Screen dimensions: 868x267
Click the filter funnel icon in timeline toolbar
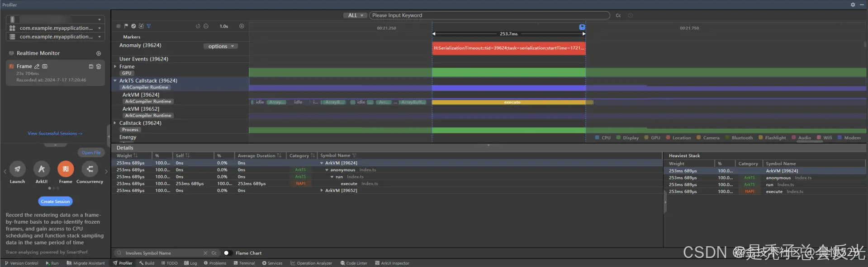pos(149,26)
